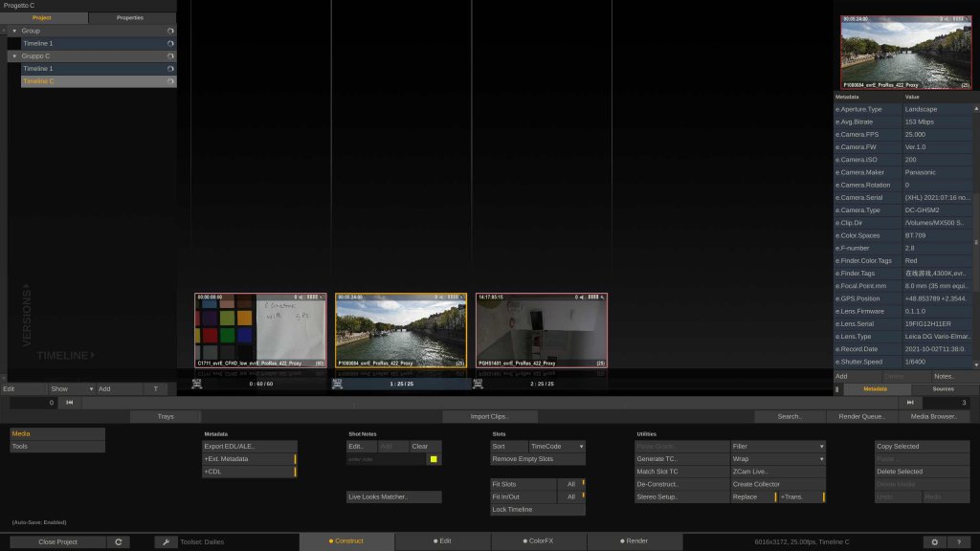Switch to the Edit module tab
This screenshot has height=551, width=980.
coord(442,541)
